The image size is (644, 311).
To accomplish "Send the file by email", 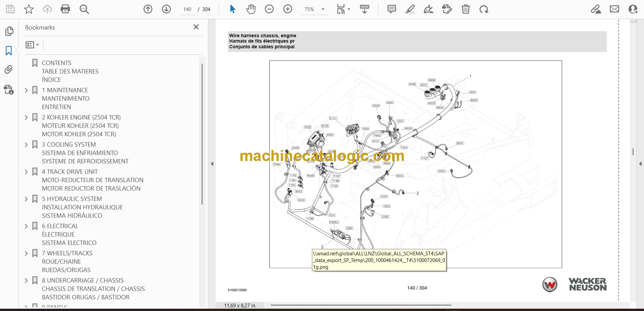I will tap(614, 9).
